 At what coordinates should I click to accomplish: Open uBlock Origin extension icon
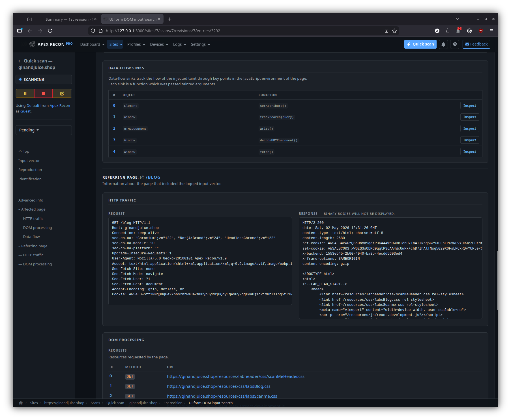pos(480,31)
